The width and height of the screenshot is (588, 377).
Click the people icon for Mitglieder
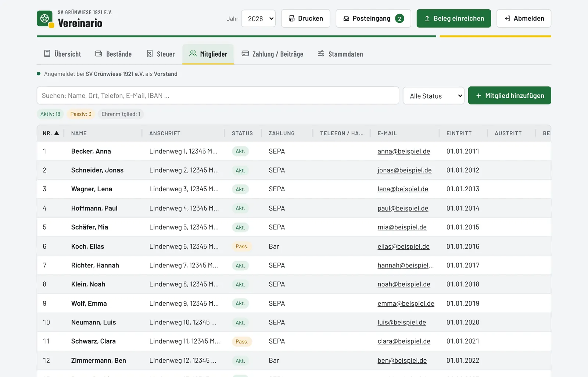193,54
